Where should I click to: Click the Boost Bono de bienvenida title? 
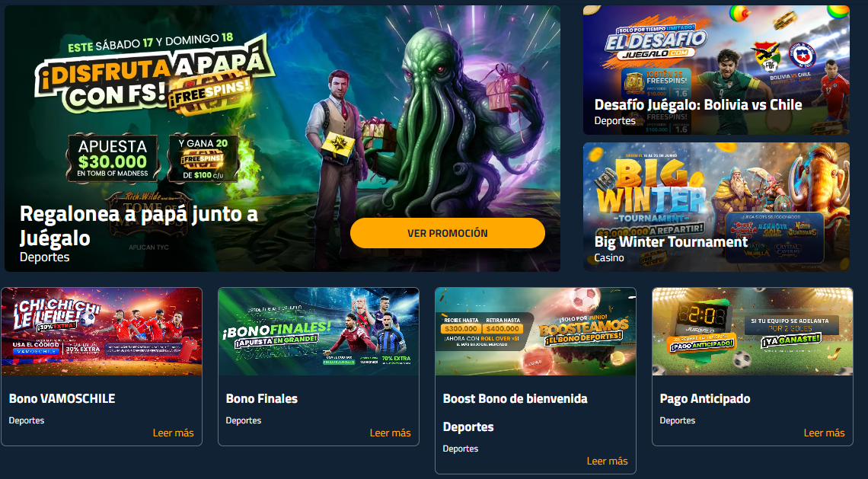[515, 413]
